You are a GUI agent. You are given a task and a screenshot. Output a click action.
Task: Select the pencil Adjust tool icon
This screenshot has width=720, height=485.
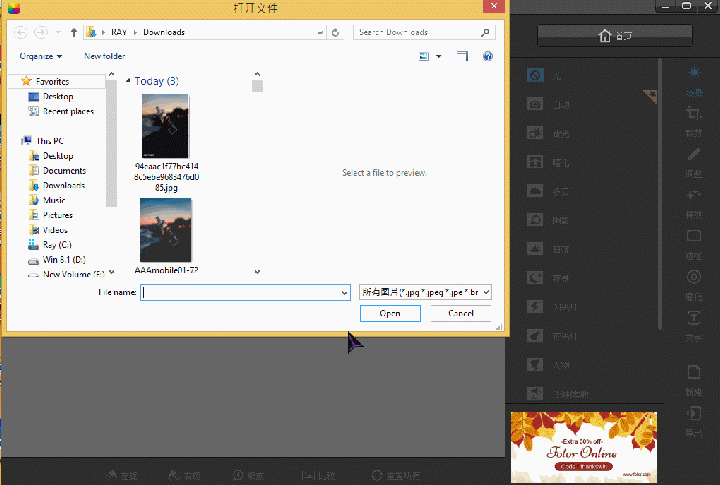point(694,156)
